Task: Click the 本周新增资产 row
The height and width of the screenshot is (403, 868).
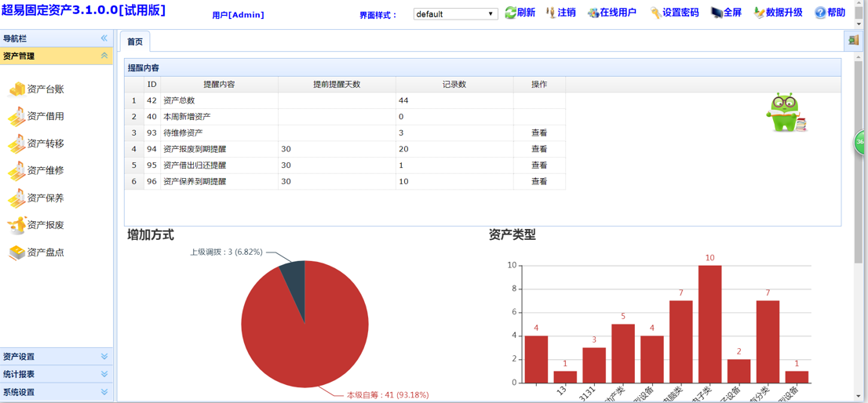Action: click(x=345, y=117)
